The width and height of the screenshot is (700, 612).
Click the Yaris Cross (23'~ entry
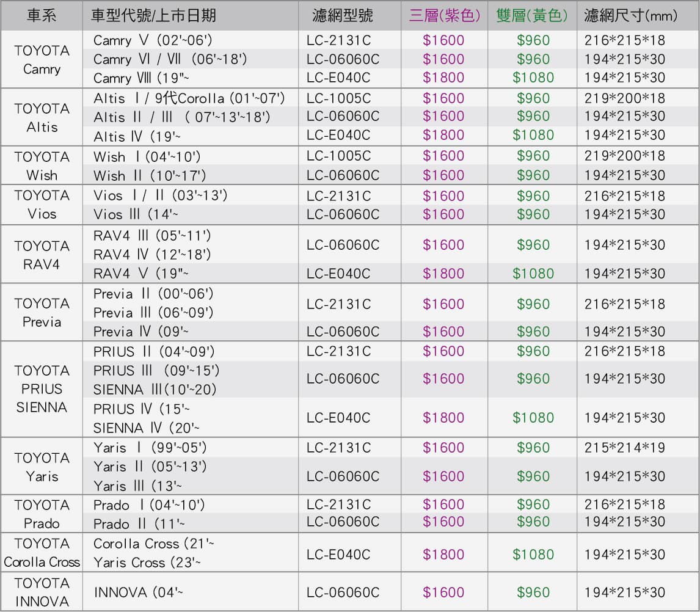[x=147, y=563]
